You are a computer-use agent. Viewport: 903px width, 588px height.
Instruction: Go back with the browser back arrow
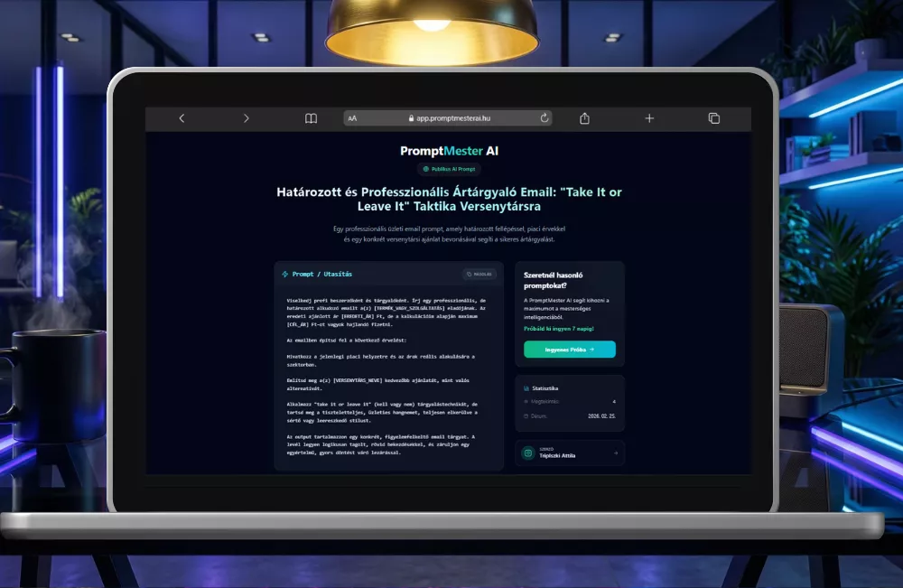click(182, 118)
